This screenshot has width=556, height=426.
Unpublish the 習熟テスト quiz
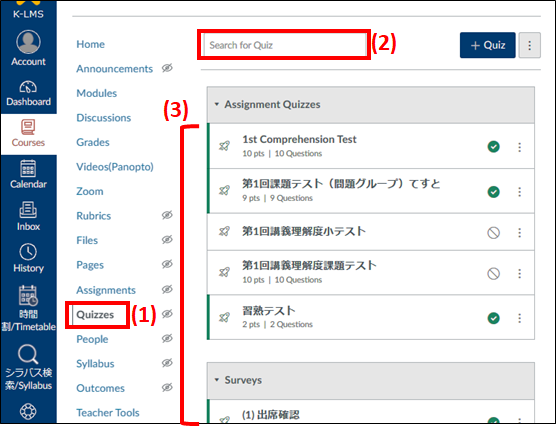coord(493,318)
